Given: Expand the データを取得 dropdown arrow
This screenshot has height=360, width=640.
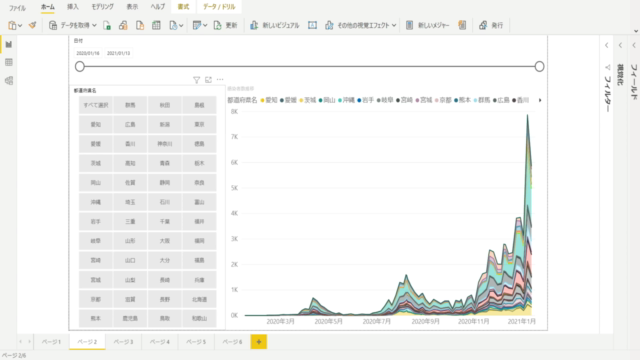Looking at the screenshot, I should click(x=94, y=26).
